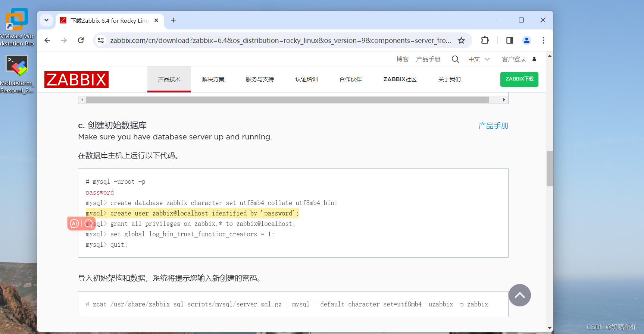Go forward in browser history
The width and height of the screenshot is (644, 334).
(x=64, y=40)
